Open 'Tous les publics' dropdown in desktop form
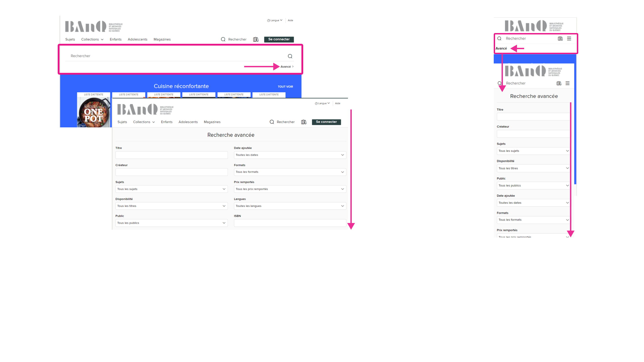 pos(172,223)
